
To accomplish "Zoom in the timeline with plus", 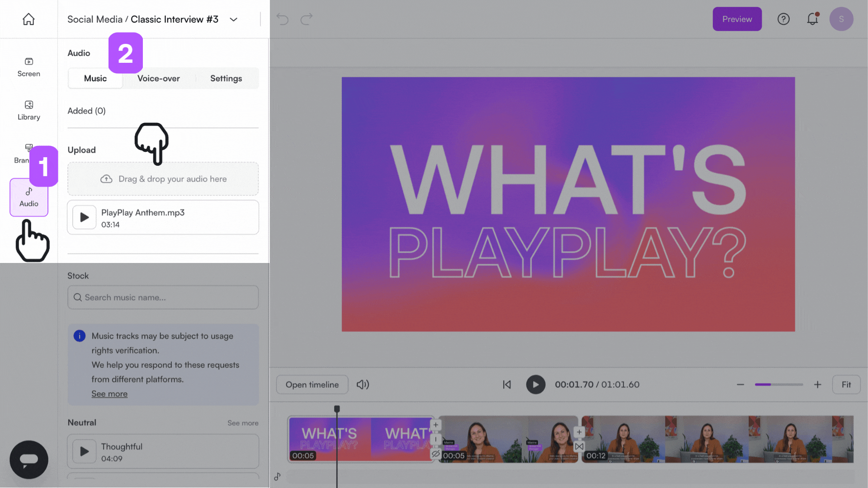I will click(818, 385).
